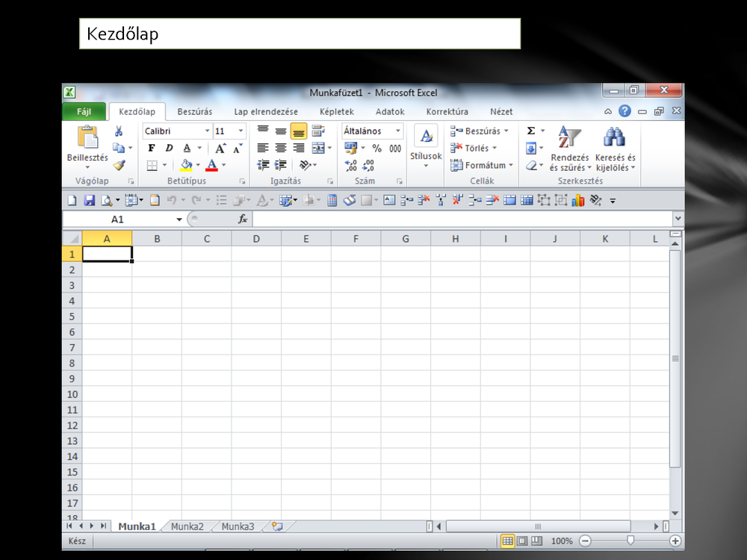747x560 pixels.
Task: Open Help with the blue question mark icon
Action: click(x=624, y=111)
